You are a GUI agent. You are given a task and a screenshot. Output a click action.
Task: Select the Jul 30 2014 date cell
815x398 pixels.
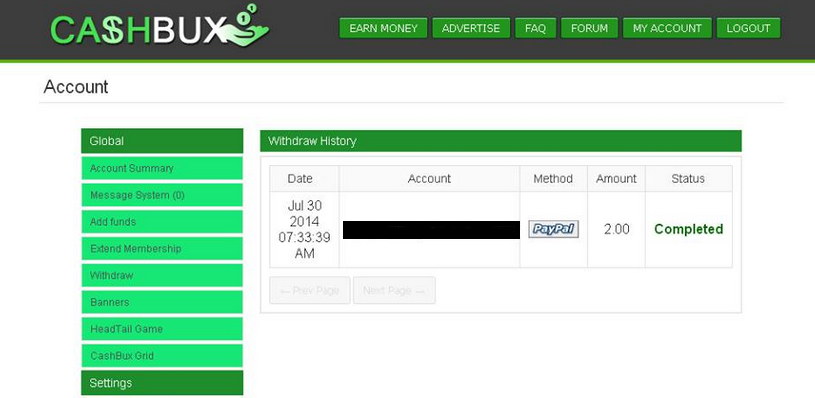tap(305, 230)
